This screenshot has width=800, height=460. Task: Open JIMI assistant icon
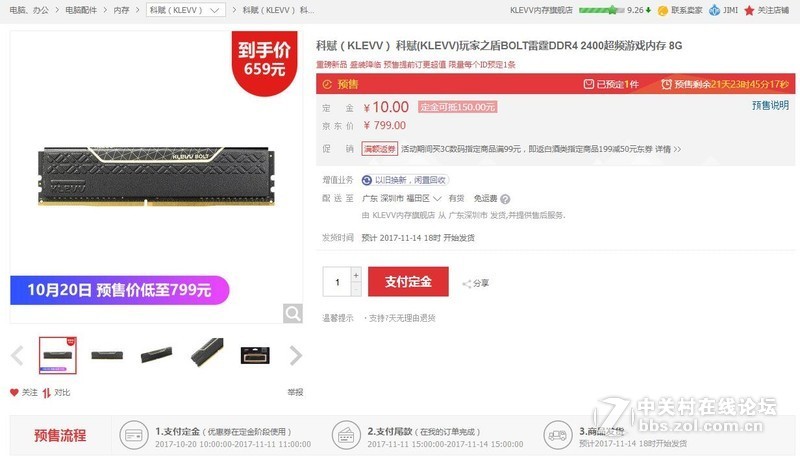coord(714,10)
